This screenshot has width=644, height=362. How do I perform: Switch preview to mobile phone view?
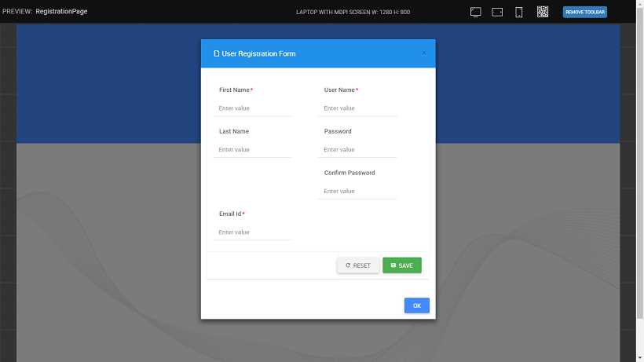pyautogui.click(x=519, y=12)
